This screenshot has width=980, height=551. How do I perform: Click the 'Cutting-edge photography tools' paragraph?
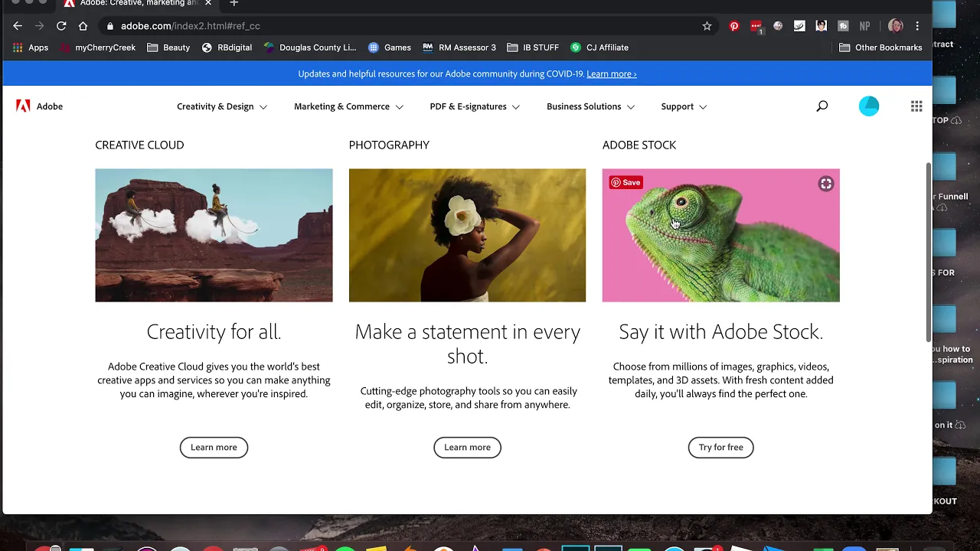(x=467, y=398)
